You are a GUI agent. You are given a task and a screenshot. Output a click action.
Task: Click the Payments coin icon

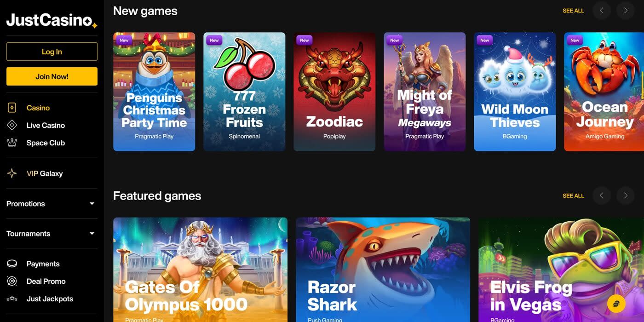pos(12,264)
